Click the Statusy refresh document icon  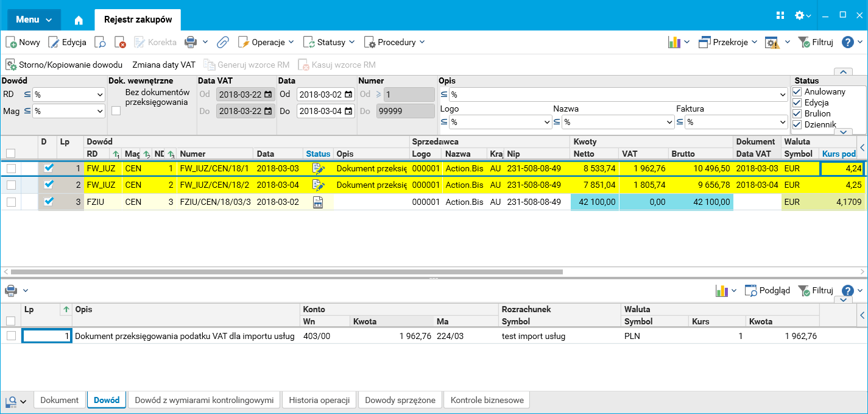309,43
